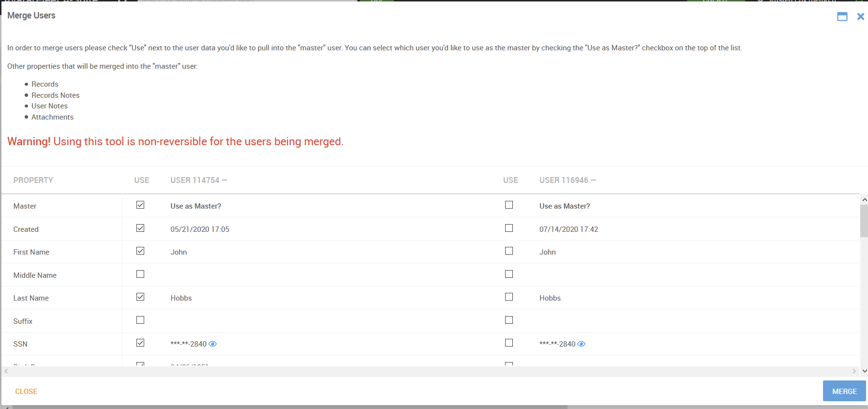
Task: Click the Middle Name property label
Action: 35,275
